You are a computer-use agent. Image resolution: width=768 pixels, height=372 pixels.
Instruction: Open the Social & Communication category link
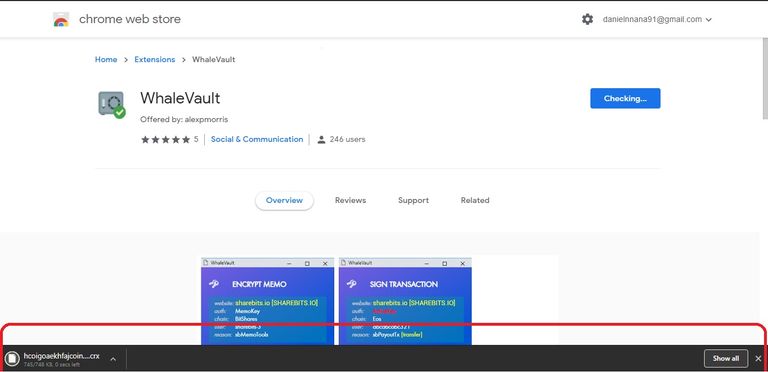click(257, 140)
